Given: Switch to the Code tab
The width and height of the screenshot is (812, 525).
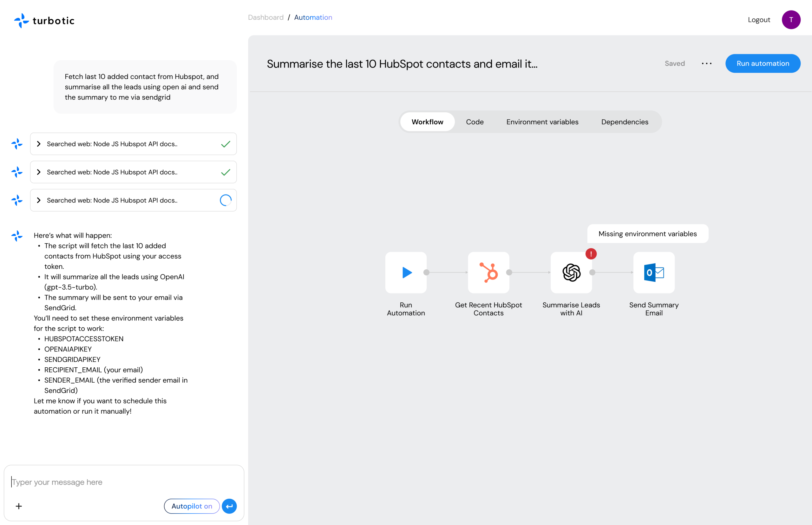Looking at the screenshot, I should [475, 122].
